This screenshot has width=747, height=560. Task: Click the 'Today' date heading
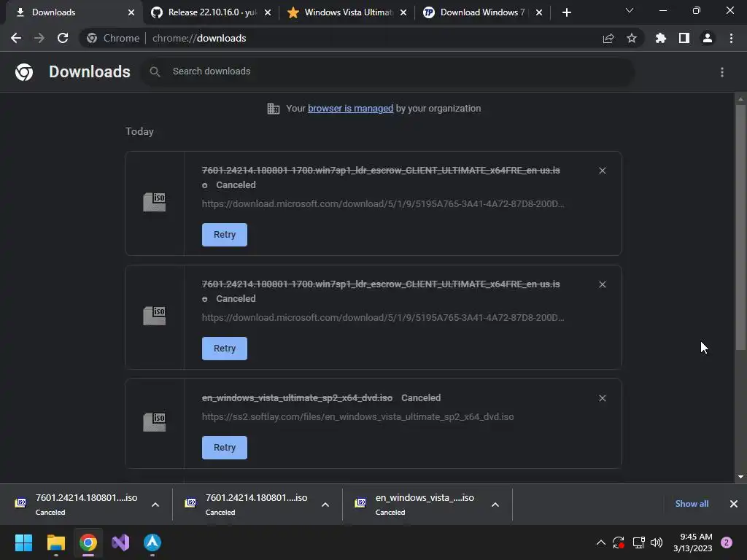click(139, 131)
